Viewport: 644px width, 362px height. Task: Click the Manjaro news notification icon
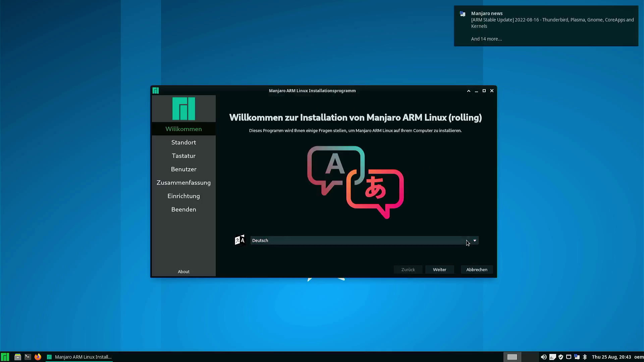click(463, 14)
